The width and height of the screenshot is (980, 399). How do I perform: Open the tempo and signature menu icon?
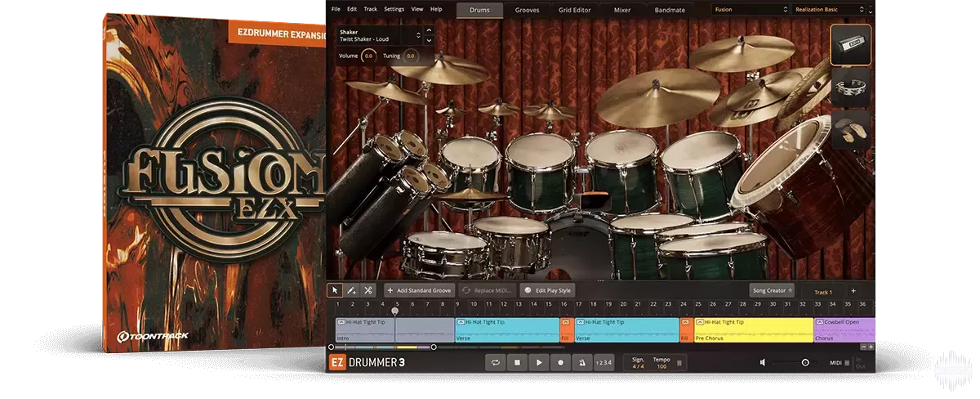[679, 362]
